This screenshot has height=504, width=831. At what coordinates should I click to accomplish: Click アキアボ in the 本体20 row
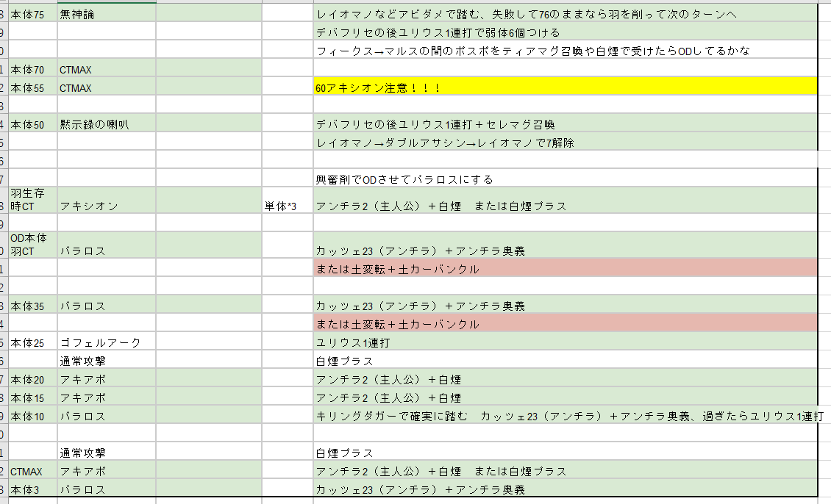[107, 378]
